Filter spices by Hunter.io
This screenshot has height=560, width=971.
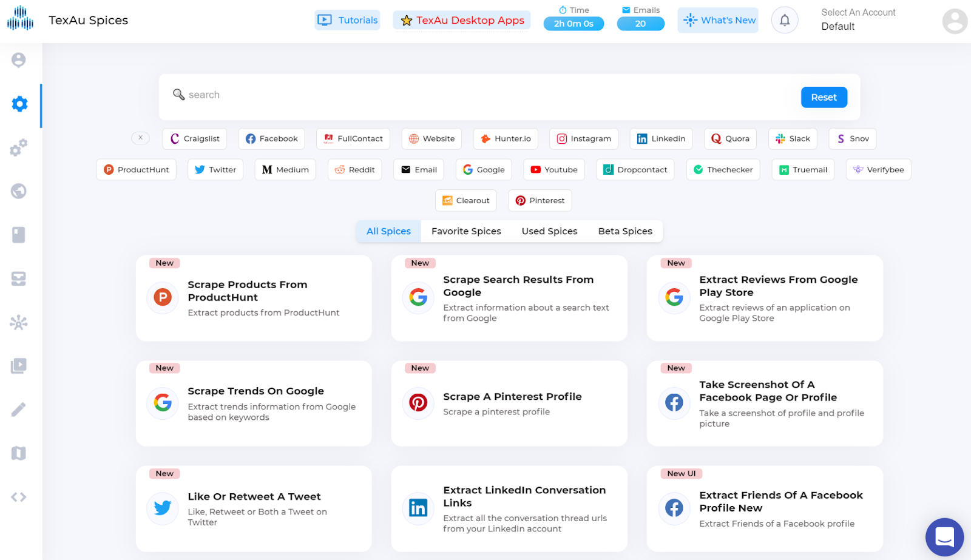point(506,138)
